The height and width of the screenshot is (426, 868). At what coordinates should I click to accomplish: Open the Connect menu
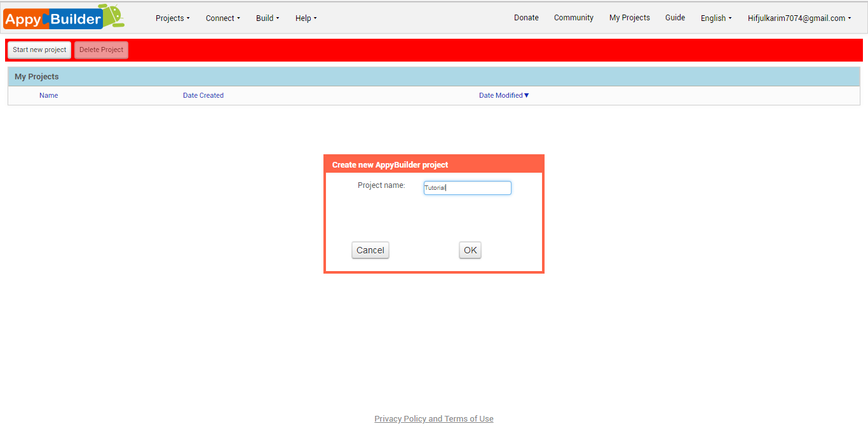click(222, 18)
